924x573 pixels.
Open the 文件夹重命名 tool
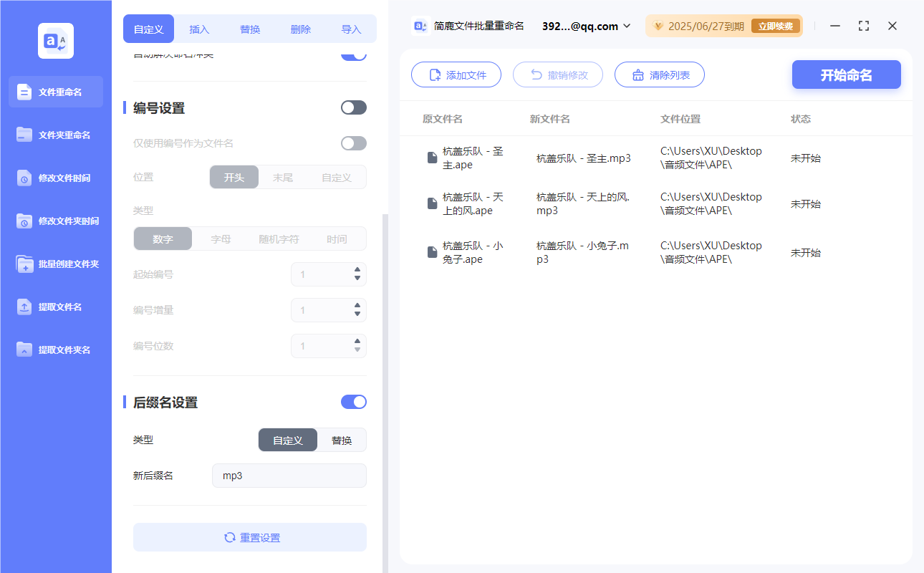coord(55,135)
